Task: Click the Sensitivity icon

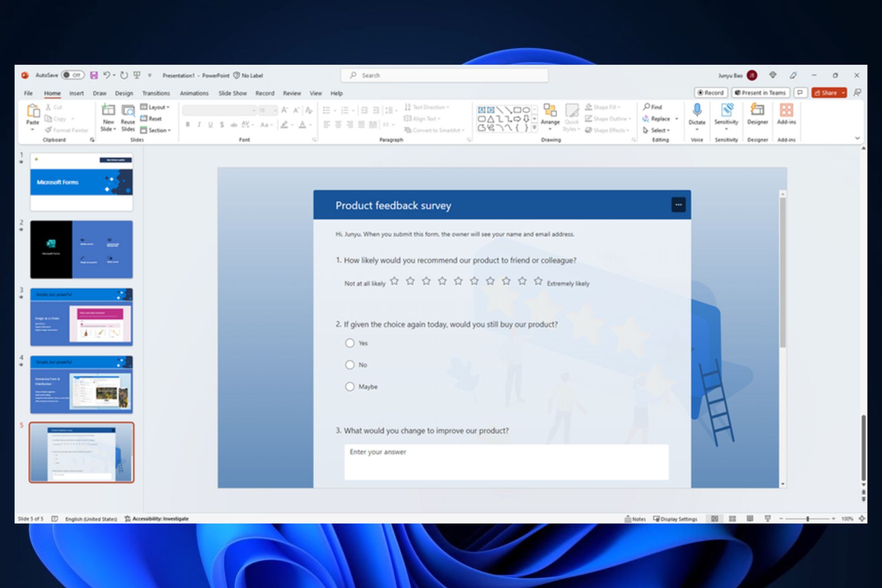Action: tap(726, 110)
